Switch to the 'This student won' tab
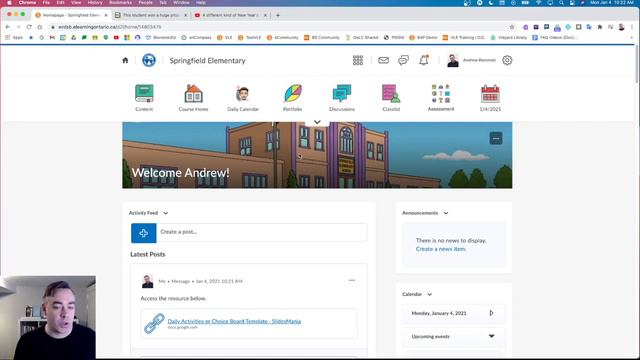The width and height of the screenshot is (640, 360). coord(151,15)
